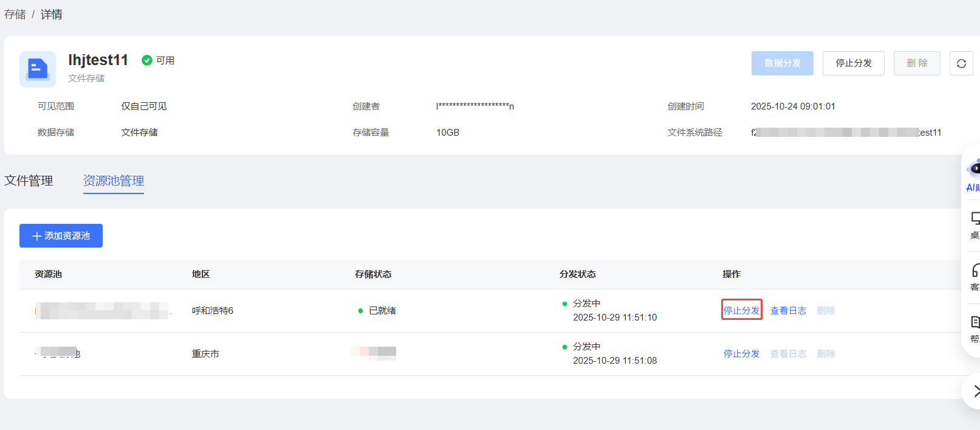Switch to the 文件管理 tab

[x=29, y=181]
